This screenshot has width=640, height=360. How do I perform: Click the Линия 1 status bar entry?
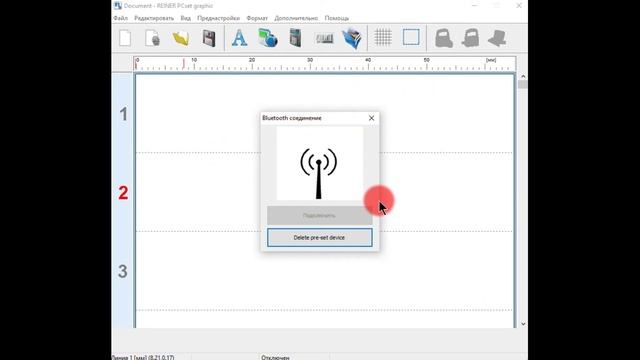tap(143, 357)
